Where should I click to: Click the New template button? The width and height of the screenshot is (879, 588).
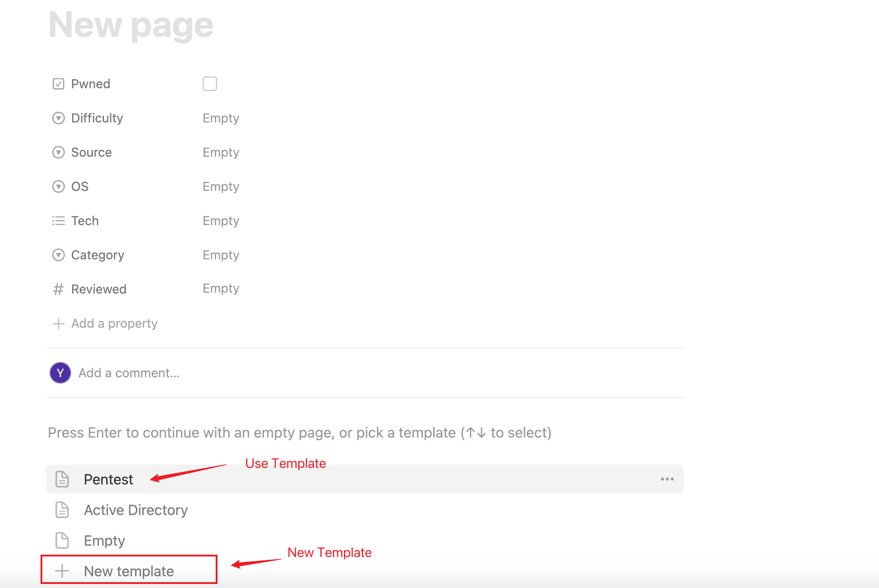(129, 570)
